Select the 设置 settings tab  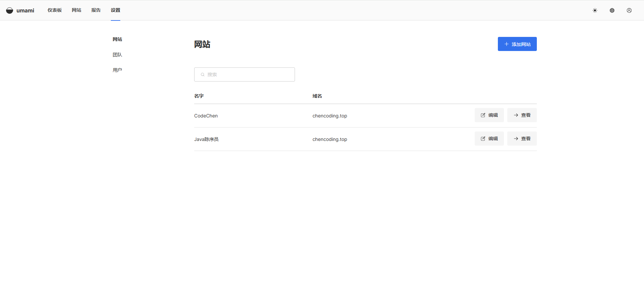click(x=115, y=10)
